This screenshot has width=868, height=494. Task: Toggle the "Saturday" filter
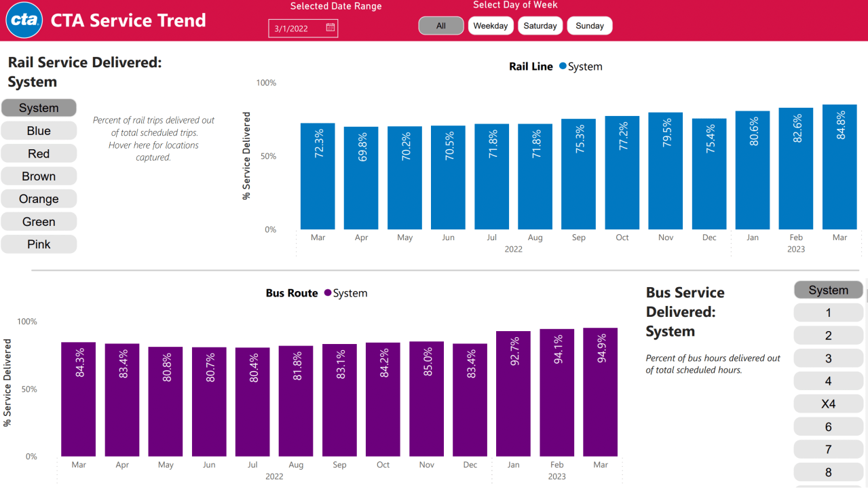tap(540, 25)
